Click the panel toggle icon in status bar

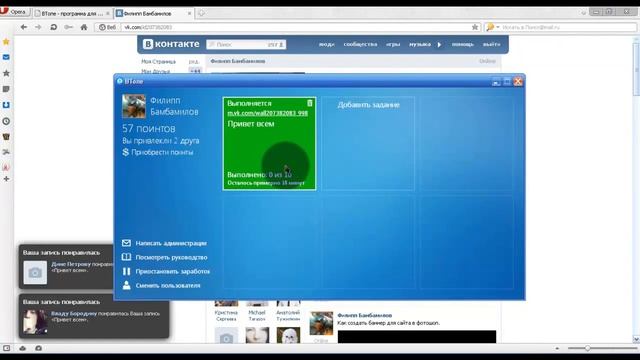[7, 348]
